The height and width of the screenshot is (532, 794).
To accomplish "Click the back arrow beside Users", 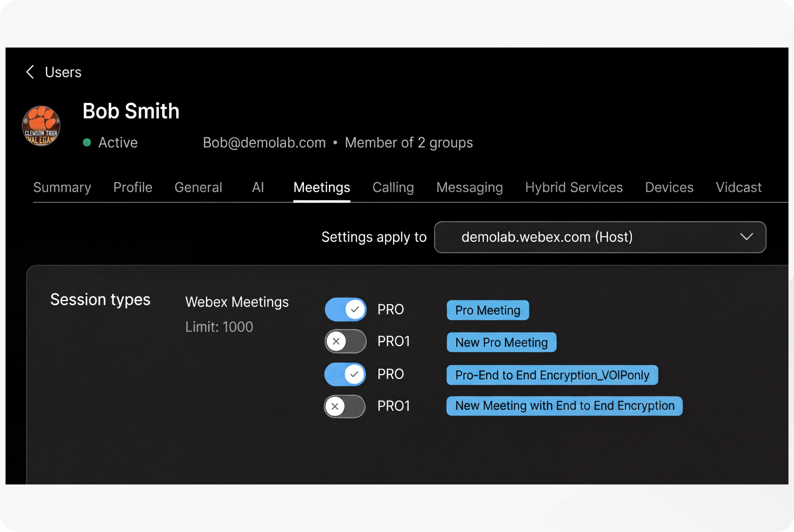I will click(30, 72).
